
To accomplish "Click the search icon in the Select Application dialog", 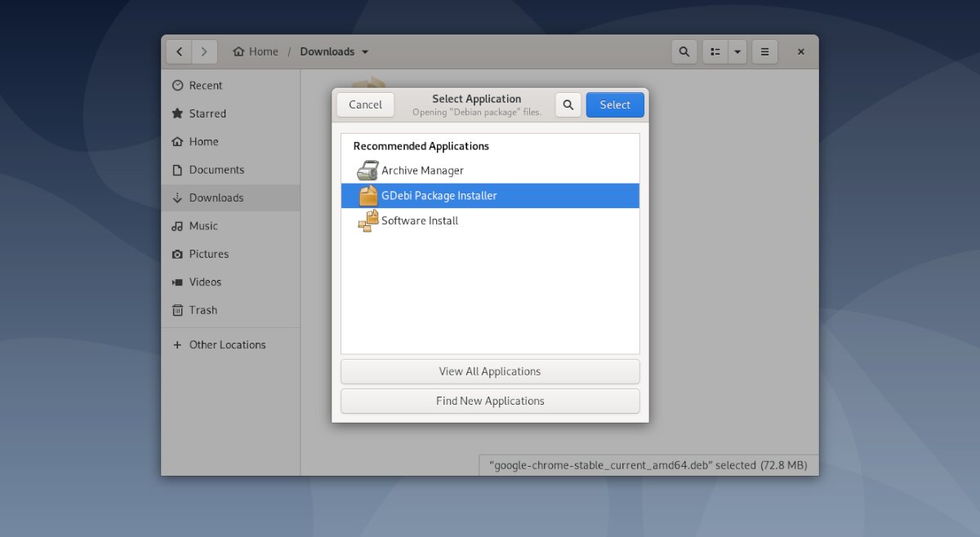I will pyautogui.click(x=568, y=104).
